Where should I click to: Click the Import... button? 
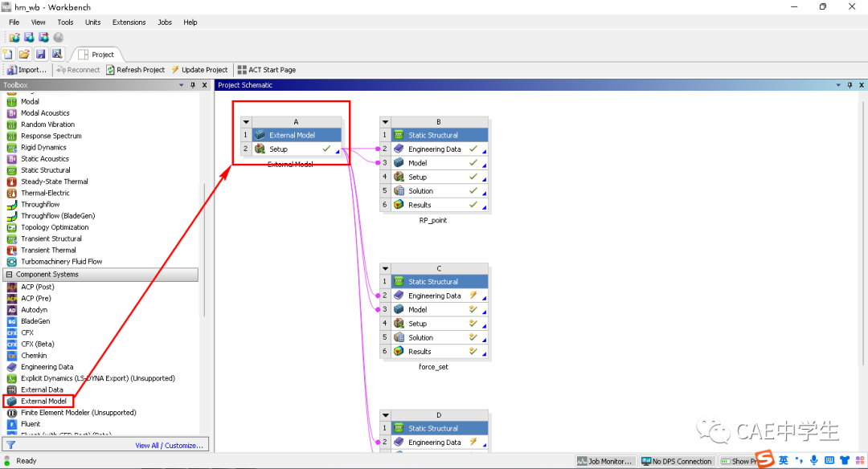click(27, 70)
